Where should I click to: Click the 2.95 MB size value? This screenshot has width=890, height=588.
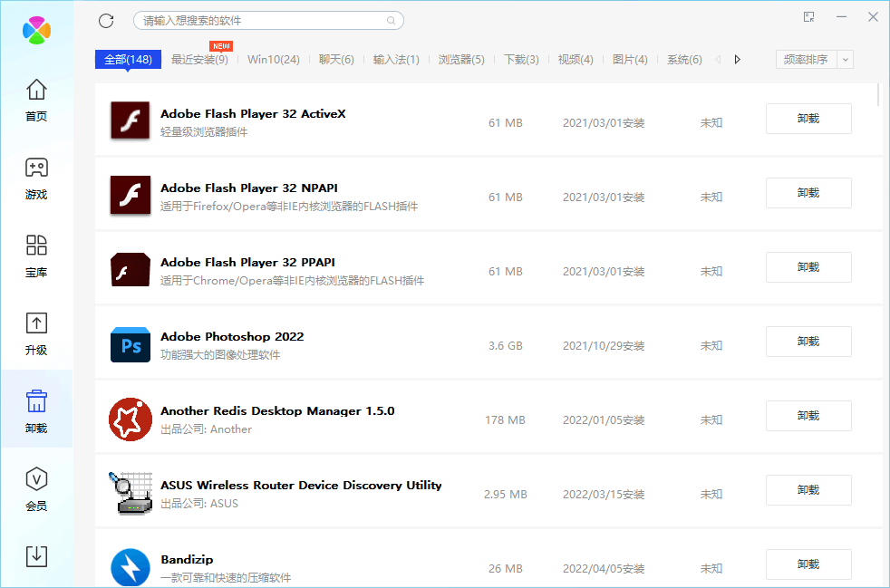pos(505,495)
